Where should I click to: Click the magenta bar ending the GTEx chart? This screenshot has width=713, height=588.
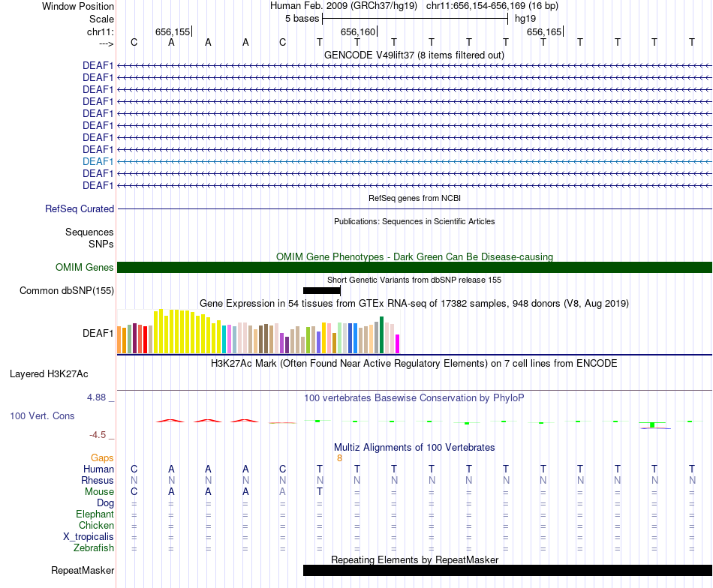[398, 344]
